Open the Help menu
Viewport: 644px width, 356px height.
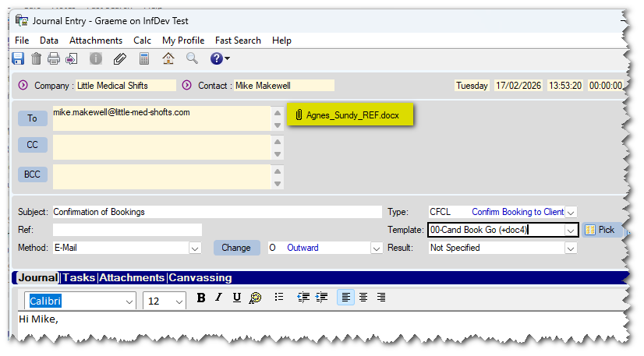click(x=281, y=41)
